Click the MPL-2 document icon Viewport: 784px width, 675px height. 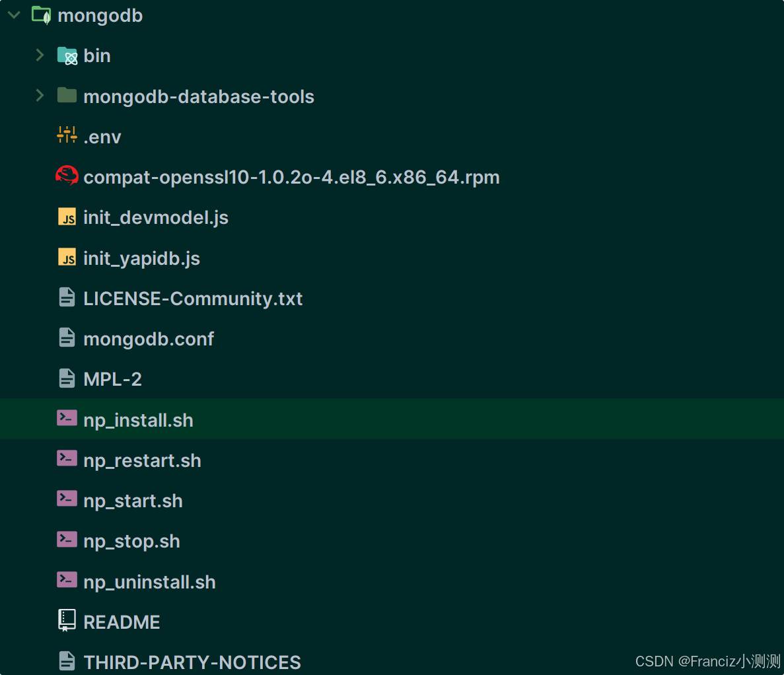pos(67,378)
